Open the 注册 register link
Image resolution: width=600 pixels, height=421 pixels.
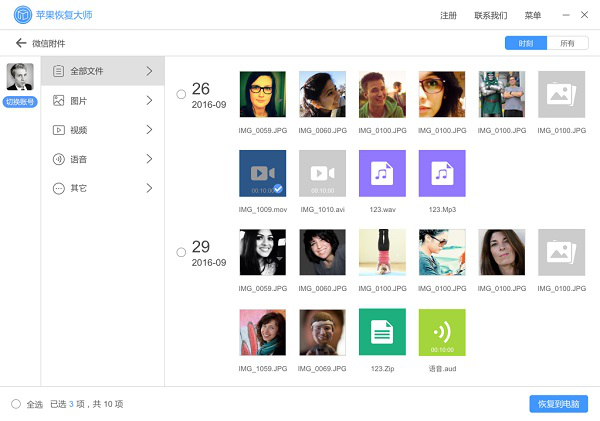pos(448,15)
